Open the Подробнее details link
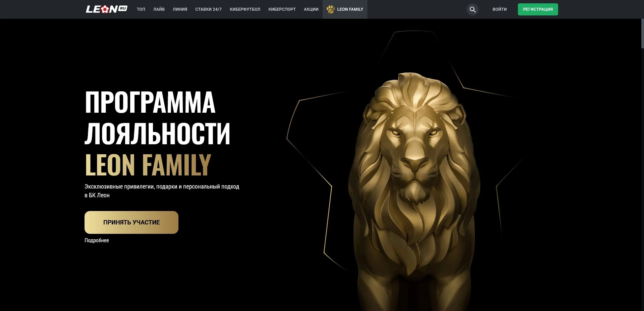The height and width of the screenshot is (311, 644). coord(97,241)
